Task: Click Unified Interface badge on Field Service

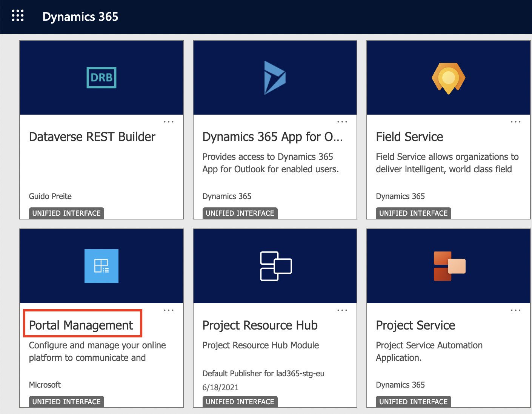Action: coord(414,213)
